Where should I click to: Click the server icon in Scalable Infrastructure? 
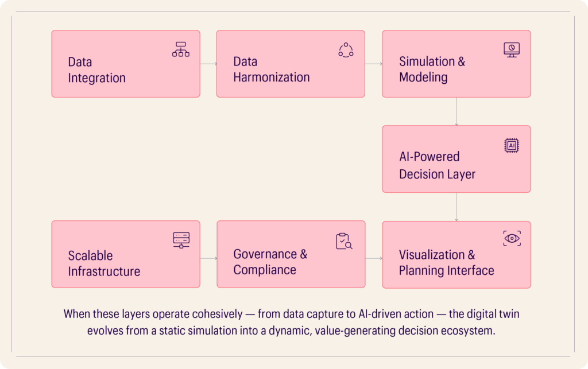pos(181,240)
